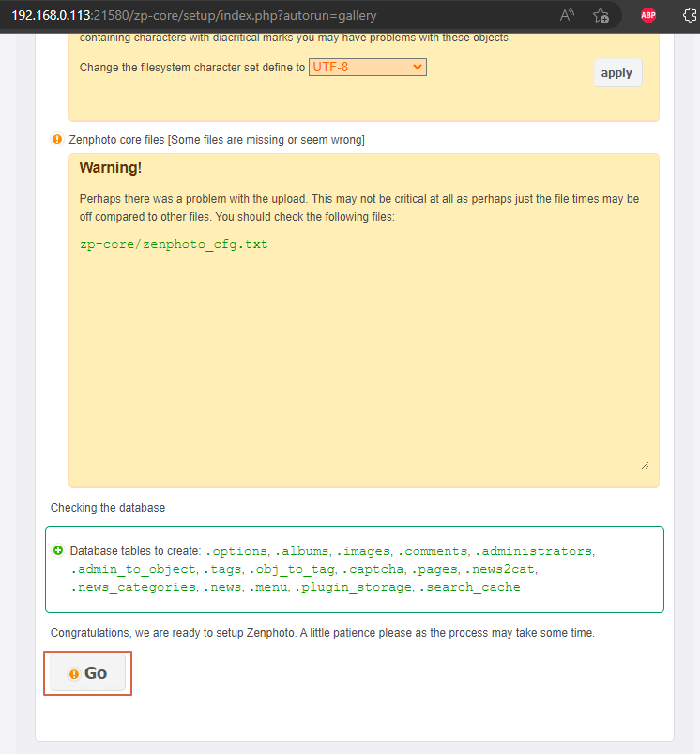Click the .menu table name
This screenshot has width=700, height=754.
(x=268, y=587)
